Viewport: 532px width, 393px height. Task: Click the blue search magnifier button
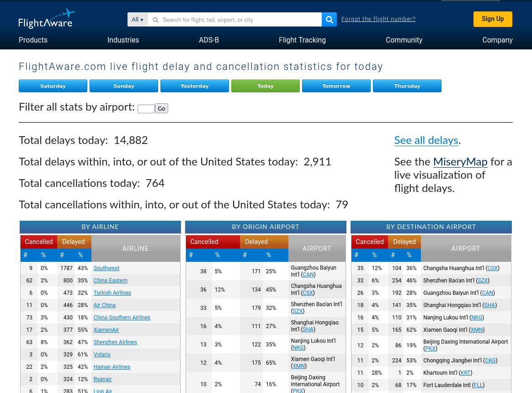pyautogui.click(x=329, y=20)
